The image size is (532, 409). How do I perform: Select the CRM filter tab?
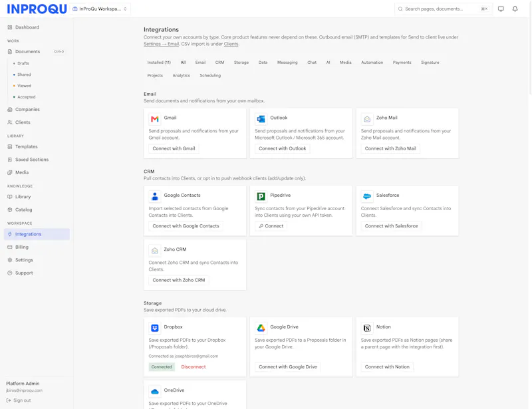(219, 63)
